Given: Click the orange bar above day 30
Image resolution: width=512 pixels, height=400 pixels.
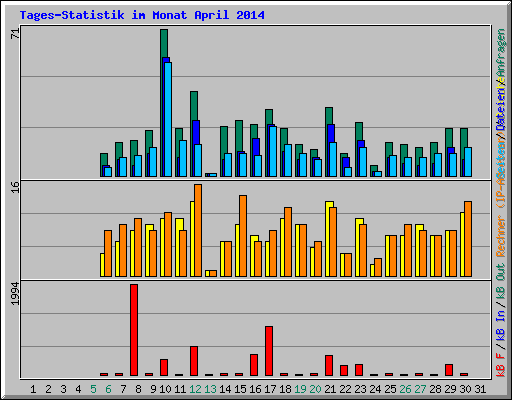Looking at the screenshot, I should coord(468,239).
